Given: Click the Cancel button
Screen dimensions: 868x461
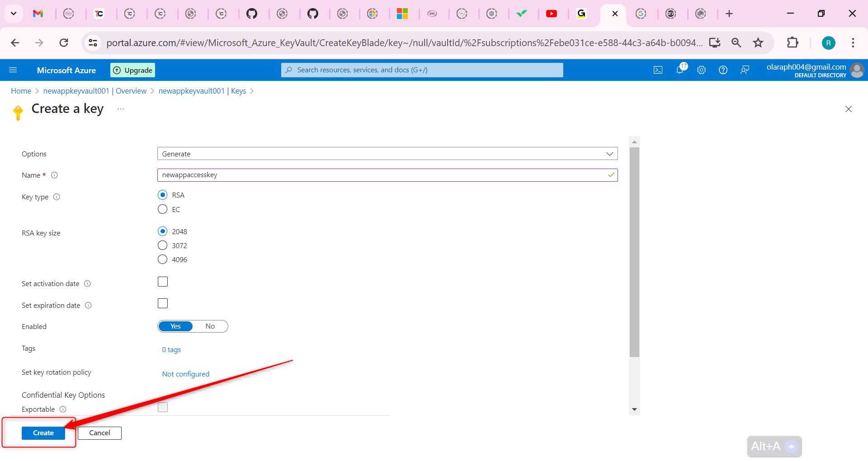Looking at the screenshot, I should point(99,433).
